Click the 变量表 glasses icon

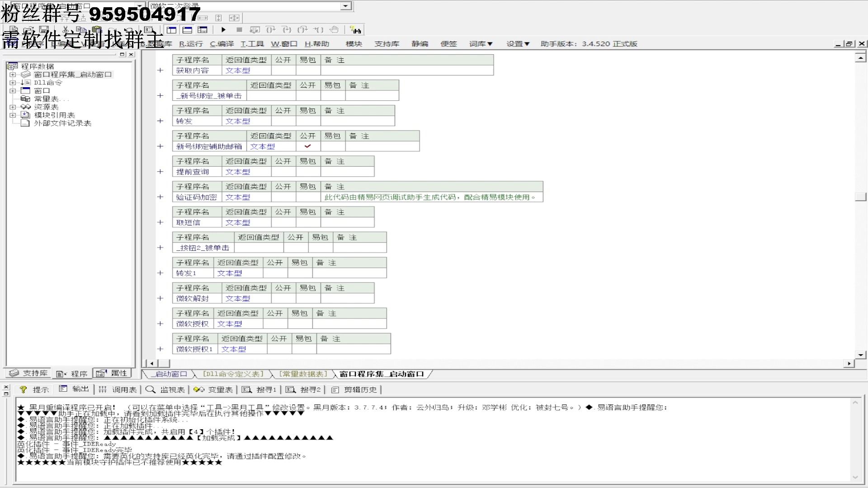pyautogui.click(x=199, y=389)
